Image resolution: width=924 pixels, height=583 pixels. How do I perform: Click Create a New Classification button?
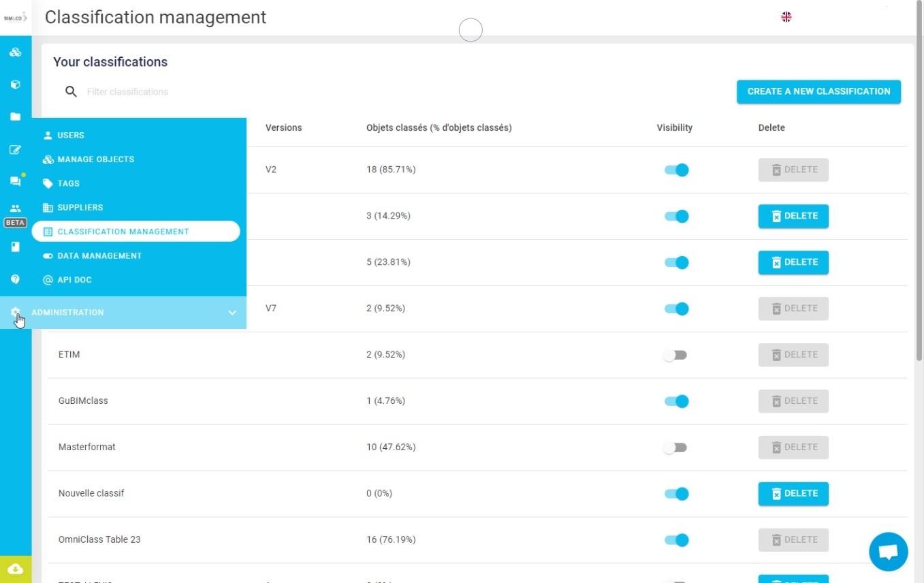pyautogui.click(x=818, y=92)
